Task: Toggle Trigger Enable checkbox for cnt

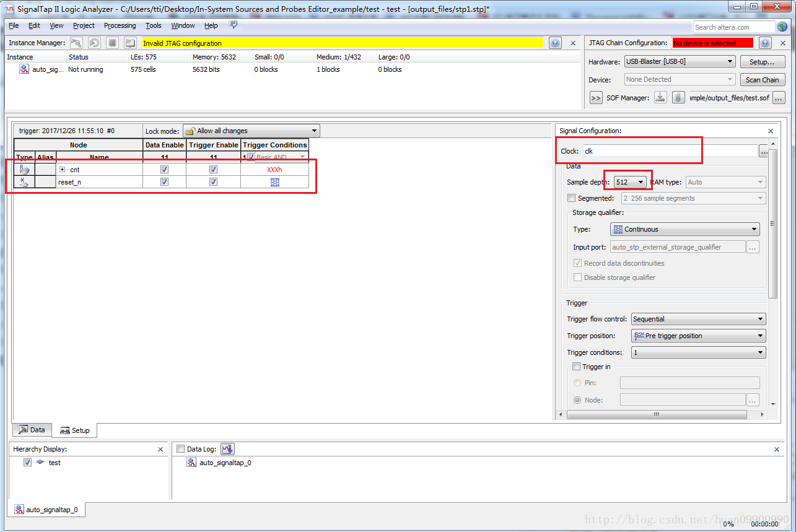Action: [213, 169]
